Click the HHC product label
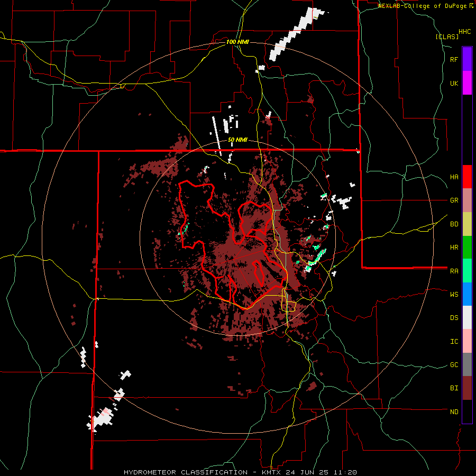476x476 pixels. [464, 32]
